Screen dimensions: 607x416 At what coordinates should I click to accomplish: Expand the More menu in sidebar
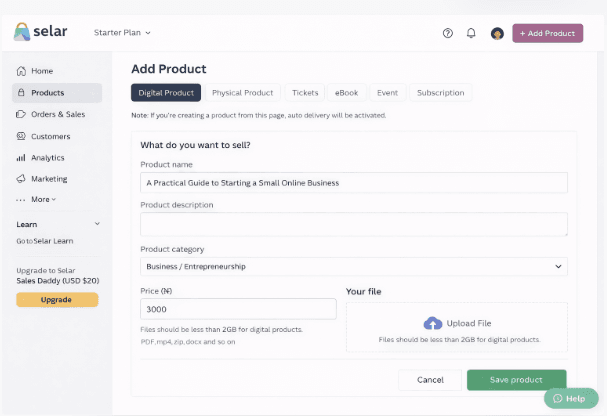(37, 199)
